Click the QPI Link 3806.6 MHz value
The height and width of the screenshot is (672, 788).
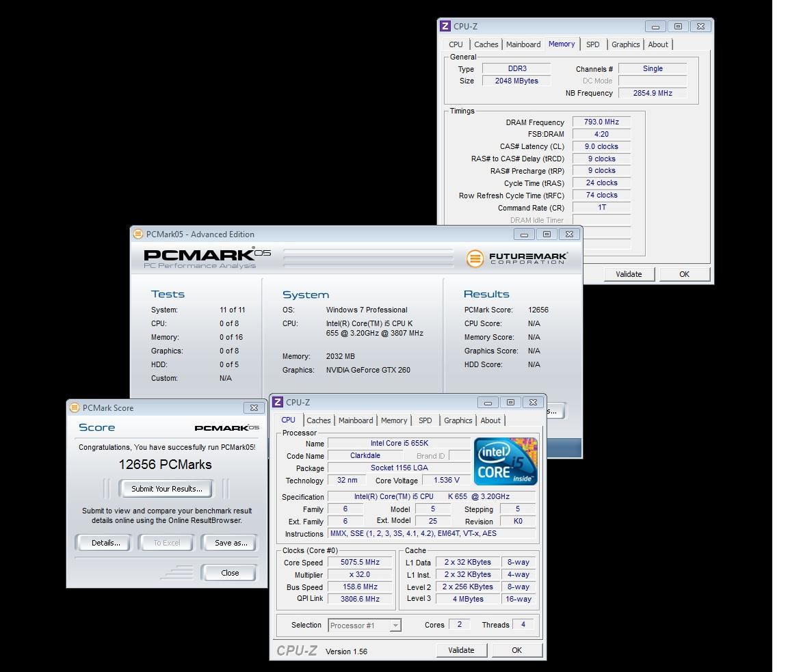[x=360, y=599]
